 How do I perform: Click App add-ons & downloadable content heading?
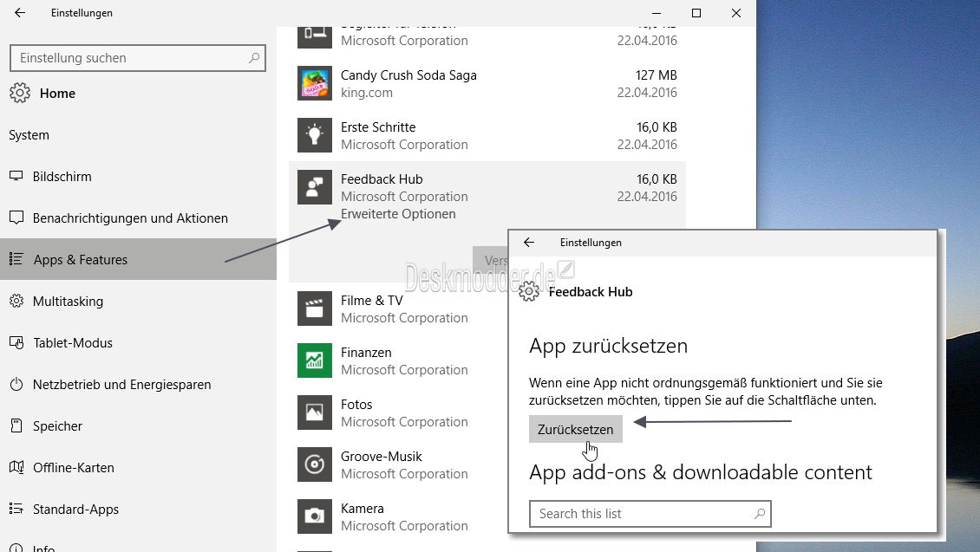point(701,472)
